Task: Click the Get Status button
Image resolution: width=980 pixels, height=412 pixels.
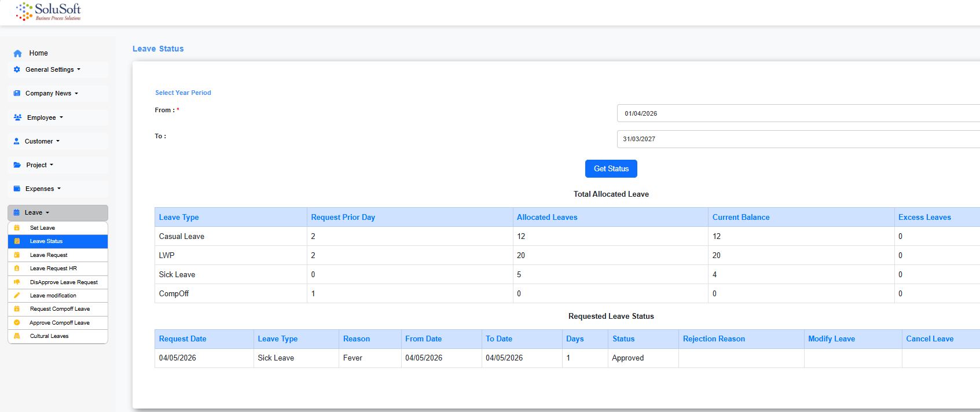Action: [x=611, y=169]
